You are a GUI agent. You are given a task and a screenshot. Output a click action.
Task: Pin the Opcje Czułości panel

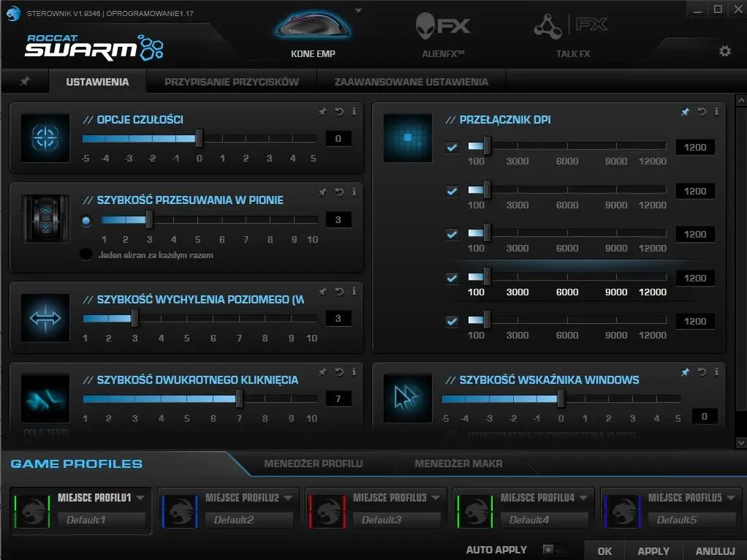(322, 112)
